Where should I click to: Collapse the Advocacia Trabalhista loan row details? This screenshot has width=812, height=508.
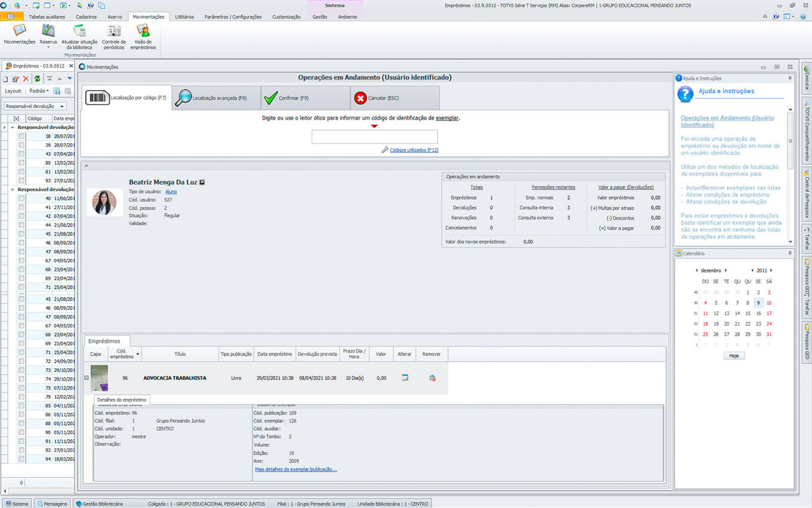coord(87,378)
